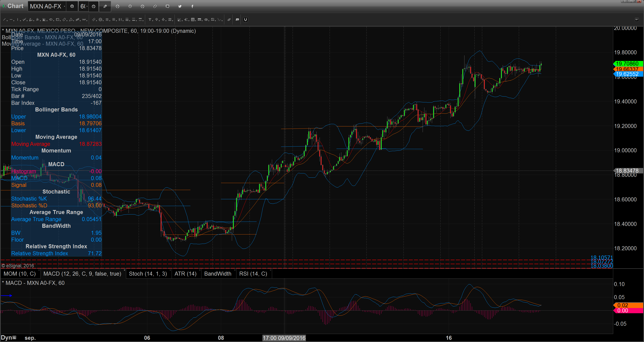644x342 pixels.
Task: Select the rectangle drawing tool
Action: [x=58, y=20]
